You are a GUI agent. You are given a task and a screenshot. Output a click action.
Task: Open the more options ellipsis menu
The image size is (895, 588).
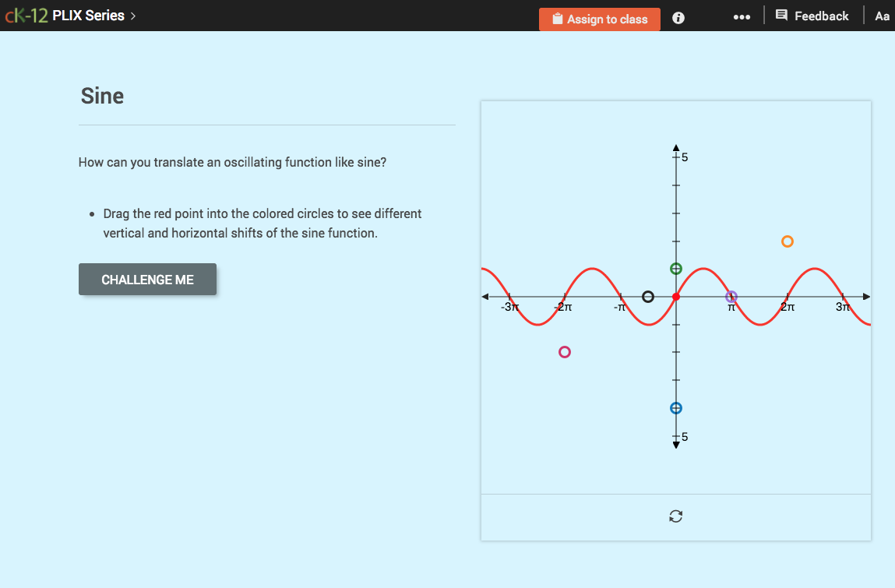pyautogui.click(x=742, y=16)
